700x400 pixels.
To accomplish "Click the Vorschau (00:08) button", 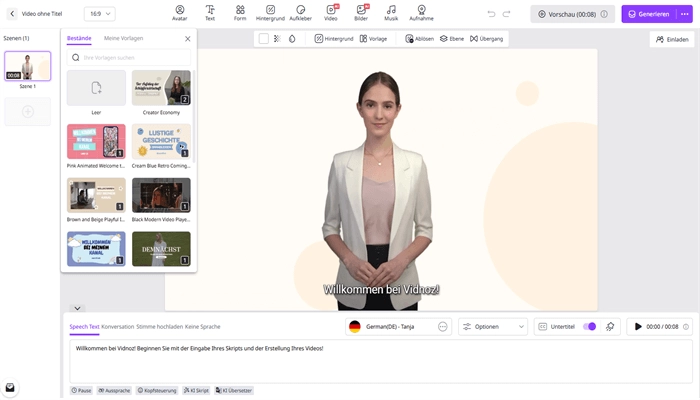I will point(572,14).
